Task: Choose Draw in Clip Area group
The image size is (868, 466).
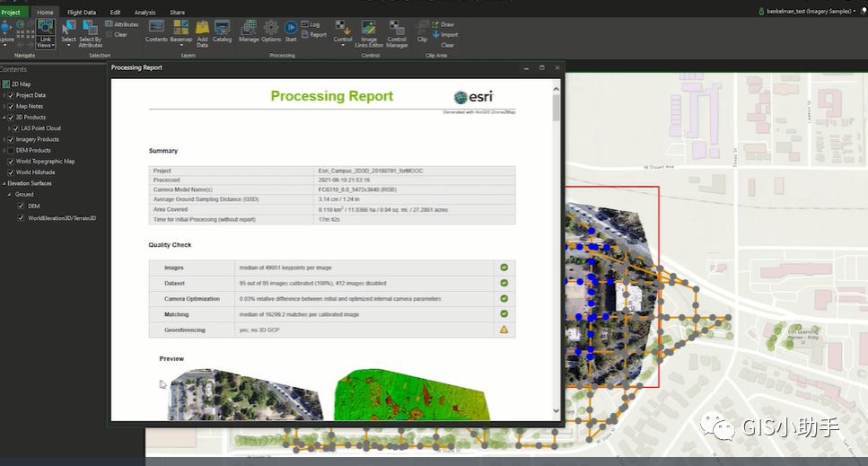Action: point(443,24)
